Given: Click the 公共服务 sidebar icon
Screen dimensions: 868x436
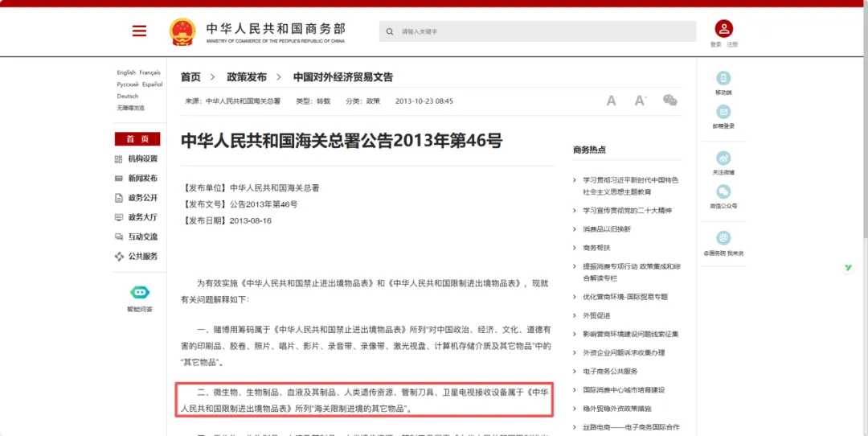Looking at the screenshot, I should pos(118,256).
